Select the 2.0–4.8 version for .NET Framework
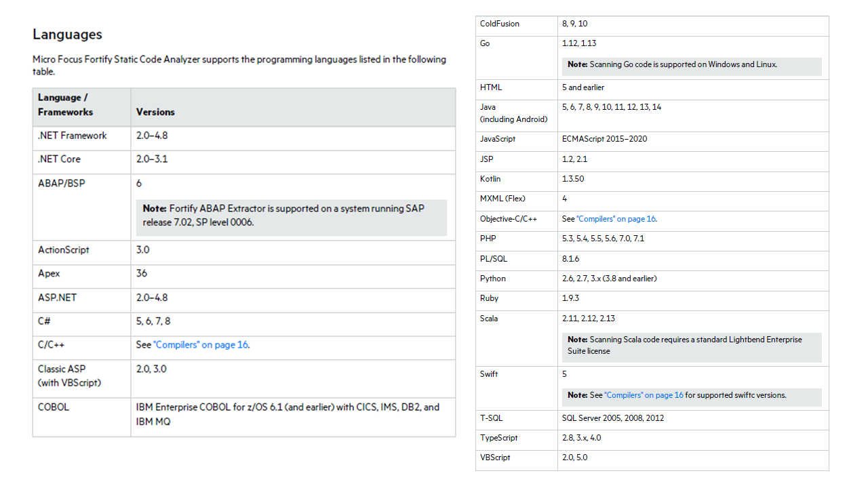 tap(152, 136)
